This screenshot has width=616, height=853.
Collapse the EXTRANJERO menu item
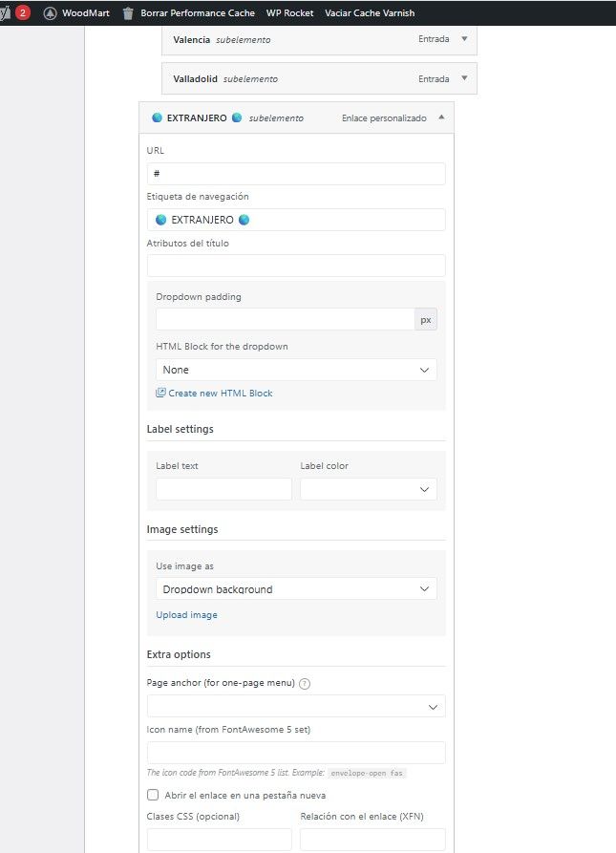tap(441, 117)
